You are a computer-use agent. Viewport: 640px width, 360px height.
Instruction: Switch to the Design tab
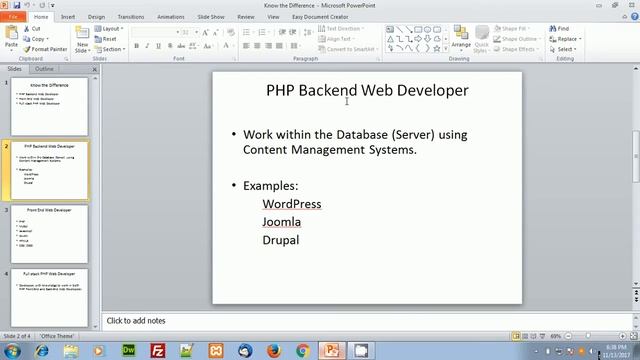tap(96, 17)
